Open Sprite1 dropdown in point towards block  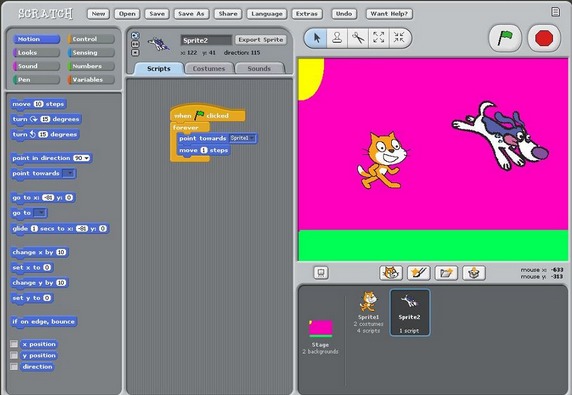[x=242, y=138]
